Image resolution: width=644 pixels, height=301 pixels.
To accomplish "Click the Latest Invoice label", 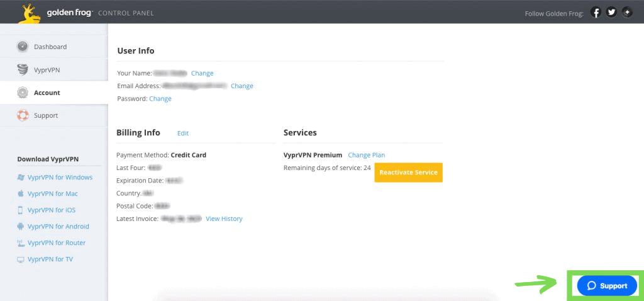I will tap(138, 219).
